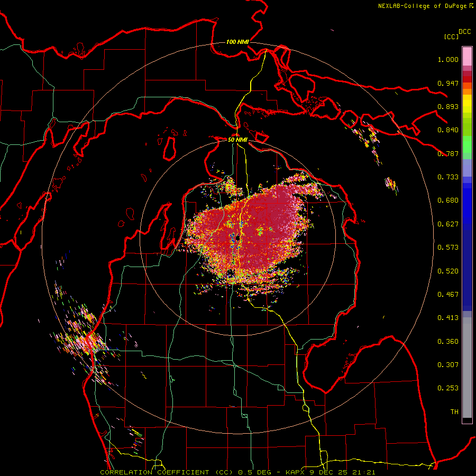Click the 0.467 legend value
476x476 pixels.
pyautogui.click(x=448, y=295)
